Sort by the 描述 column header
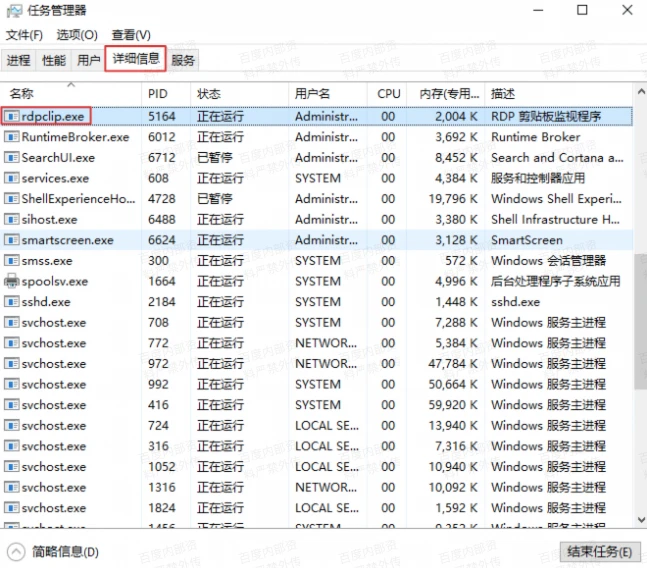The image size is (647, 568). pyautogui.click(x=559, y=94)
